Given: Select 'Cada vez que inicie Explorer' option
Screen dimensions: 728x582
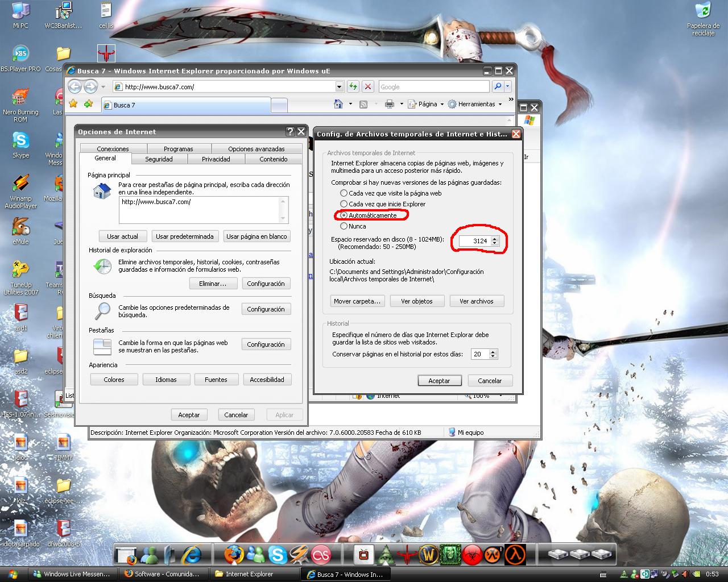Looking at the screenshot, I should pos(344,204).
